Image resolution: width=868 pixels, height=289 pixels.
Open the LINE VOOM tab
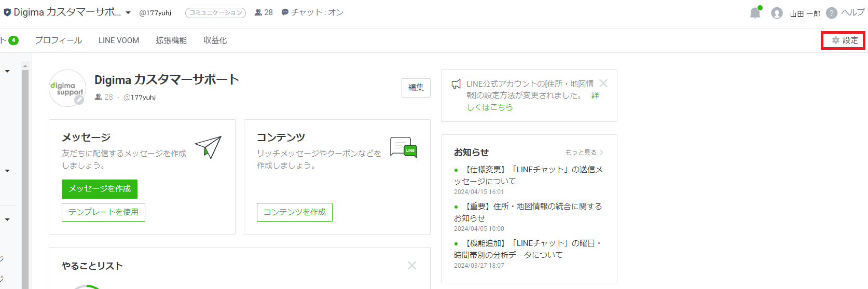[x=119, y=40]
